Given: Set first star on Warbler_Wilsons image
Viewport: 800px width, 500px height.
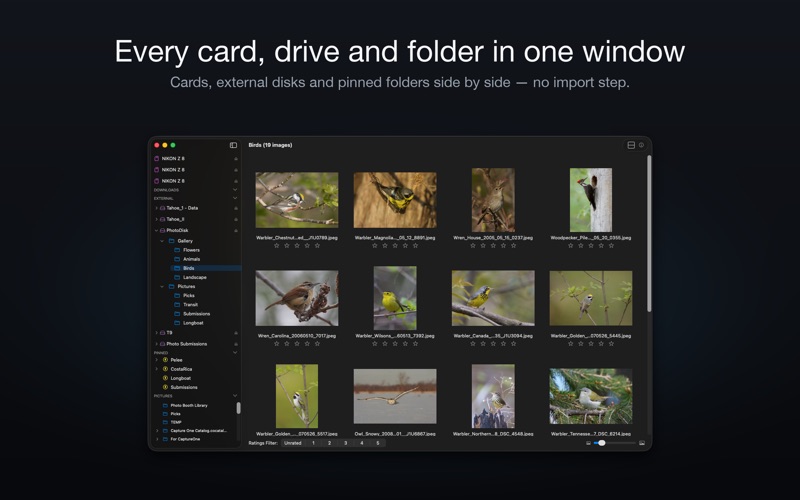Looking at the screenshot, I should click(x=374, y=344).
